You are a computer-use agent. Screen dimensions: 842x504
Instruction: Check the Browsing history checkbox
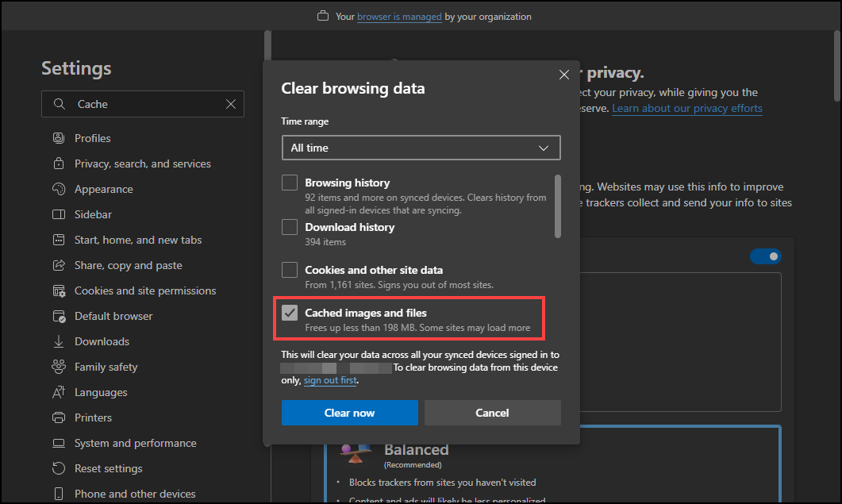pos(290,183)
